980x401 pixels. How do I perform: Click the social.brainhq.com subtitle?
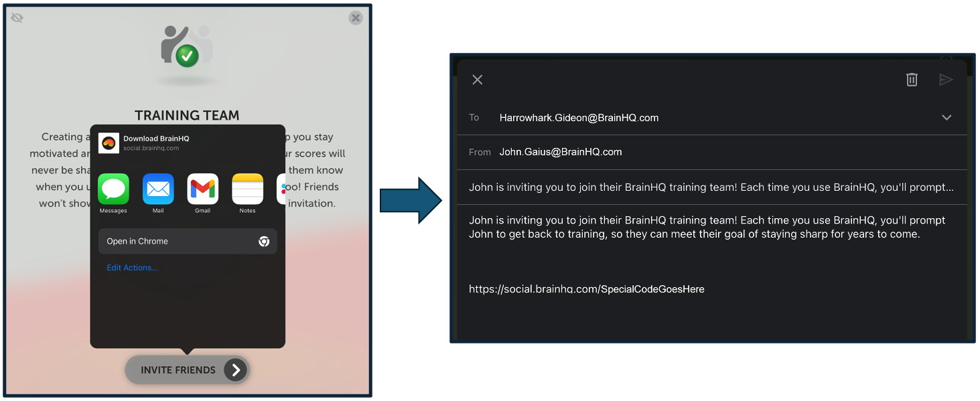point(151,148)
